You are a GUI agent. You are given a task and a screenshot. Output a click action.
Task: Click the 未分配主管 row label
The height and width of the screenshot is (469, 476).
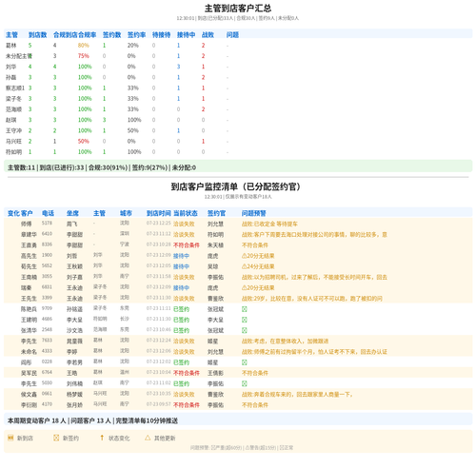(x=19, y=56)
